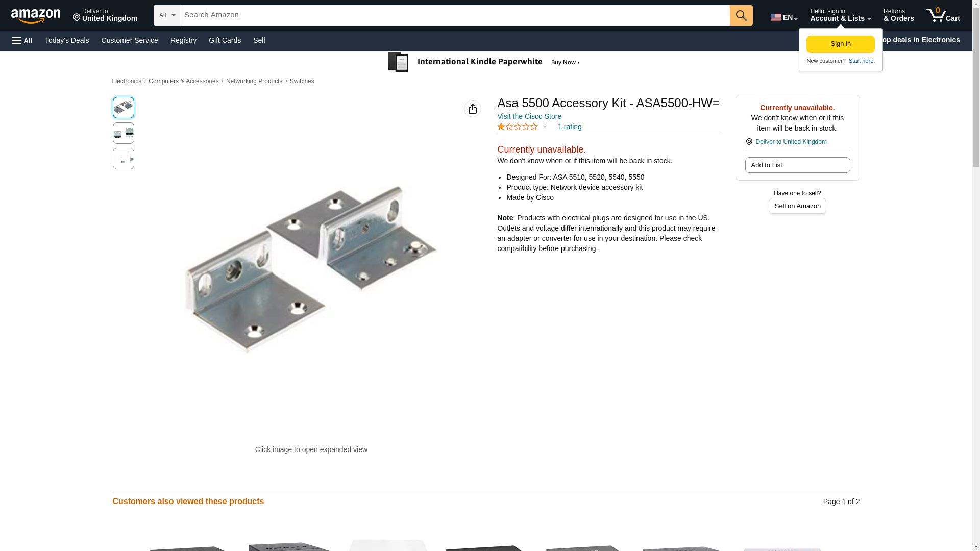Click the search magnifier button
The image size is (980, 551).
[741, 15]
